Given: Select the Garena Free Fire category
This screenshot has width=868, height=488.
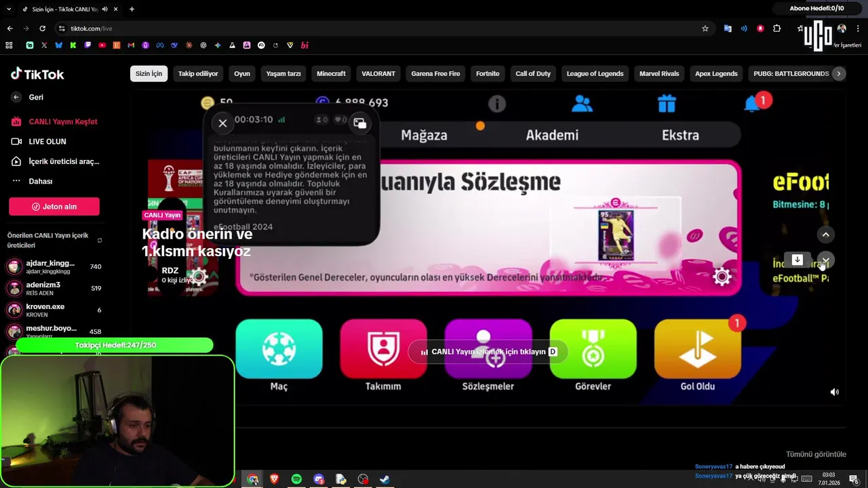Looking at the screenshot, I should (435, 73).
